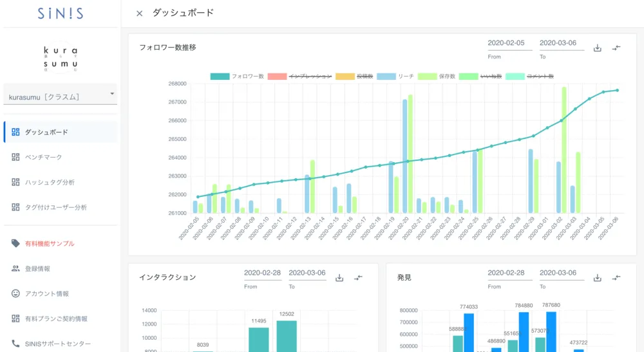Edit the 発見 From date 2020-02-28
Screen dimensions: 644x352
click(509, 273)
